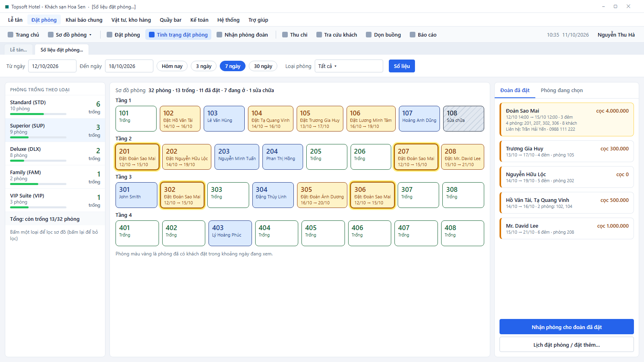Select occupied room 301 John Smith
Viewport: 644px width, 362px height.
click(x=136, y=195)
